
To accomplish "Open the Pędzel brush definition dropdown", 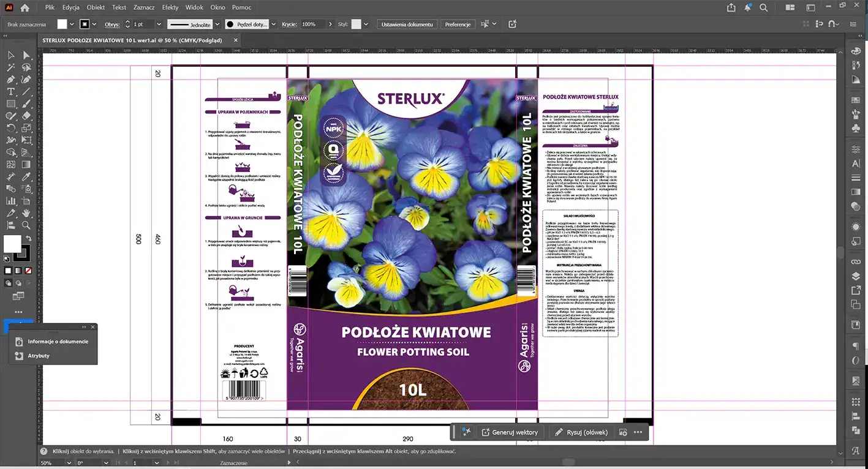I will coord(273,24).
